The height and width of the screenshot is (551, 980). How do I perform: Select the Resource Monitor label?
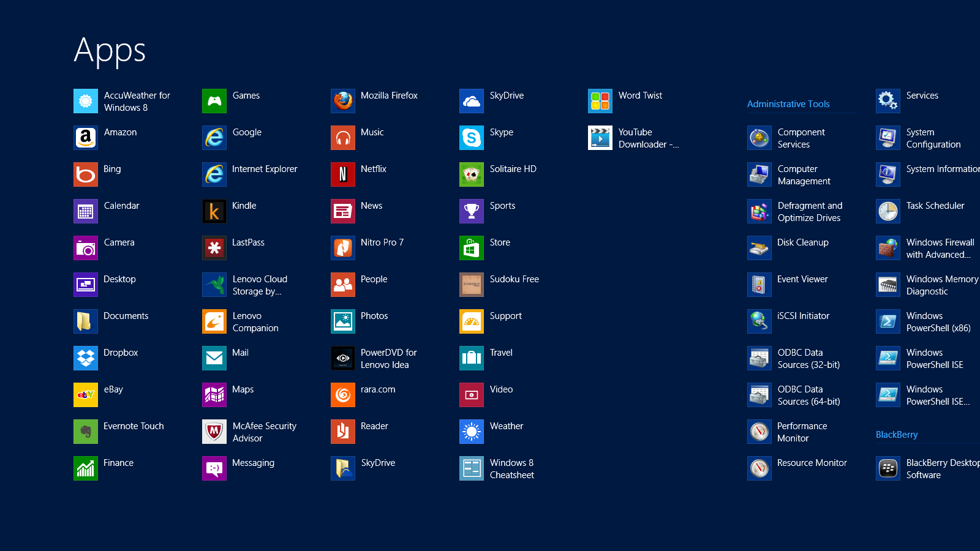tap(812, 463)
